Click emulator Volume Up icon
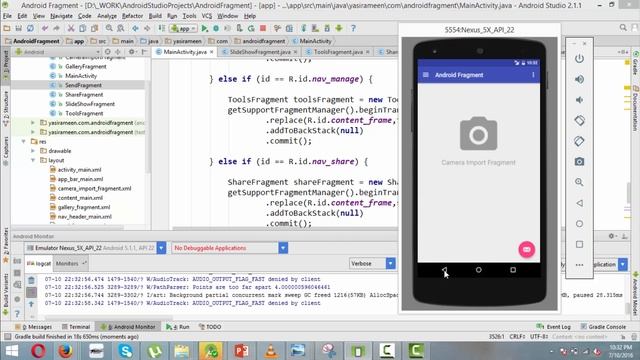The image size is (640, 360). click(x=579, y=79)
